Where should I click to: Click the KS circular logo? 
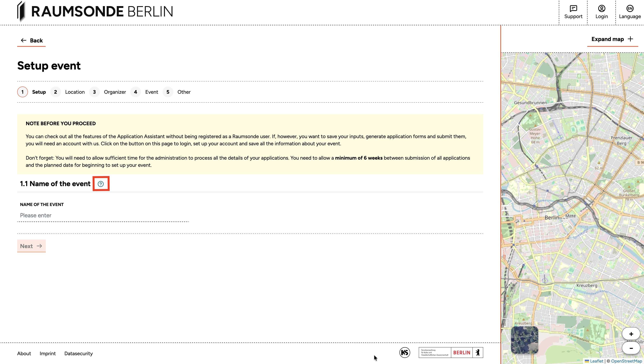click(404, 353)
